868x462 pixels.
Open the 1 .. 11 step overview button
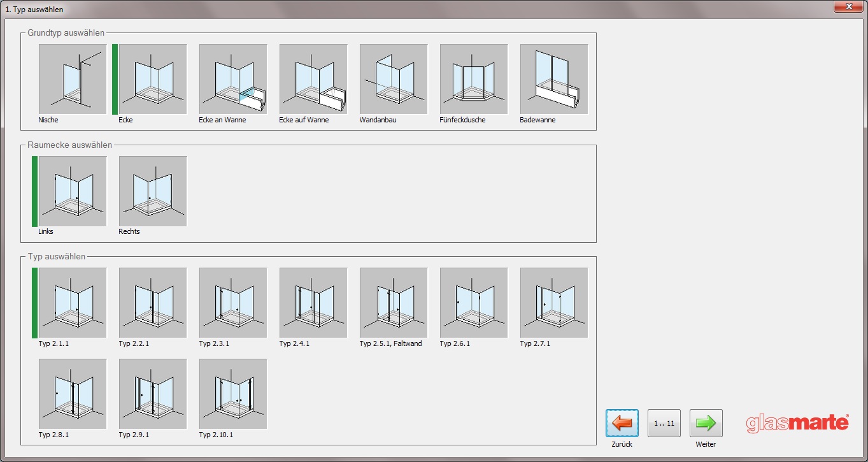(664, 423)
